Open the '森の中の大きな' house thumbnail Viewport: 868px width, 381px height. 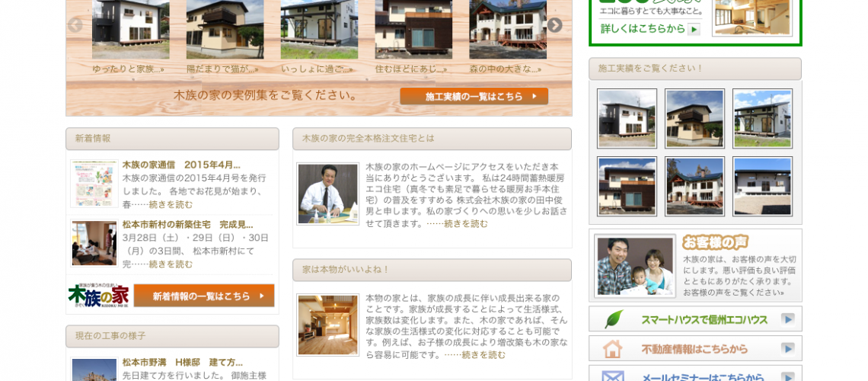click(x=508, y=30)
